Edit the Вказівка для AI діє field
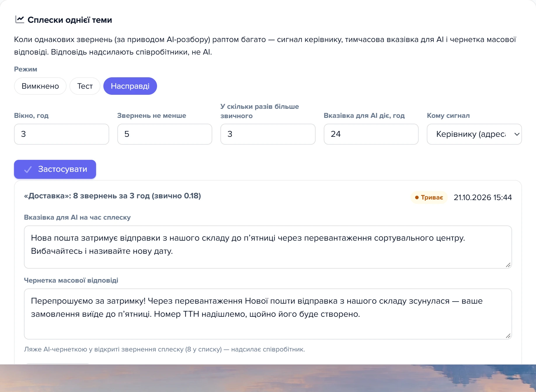This screenshot has height=392, width=536. [371, 134]
